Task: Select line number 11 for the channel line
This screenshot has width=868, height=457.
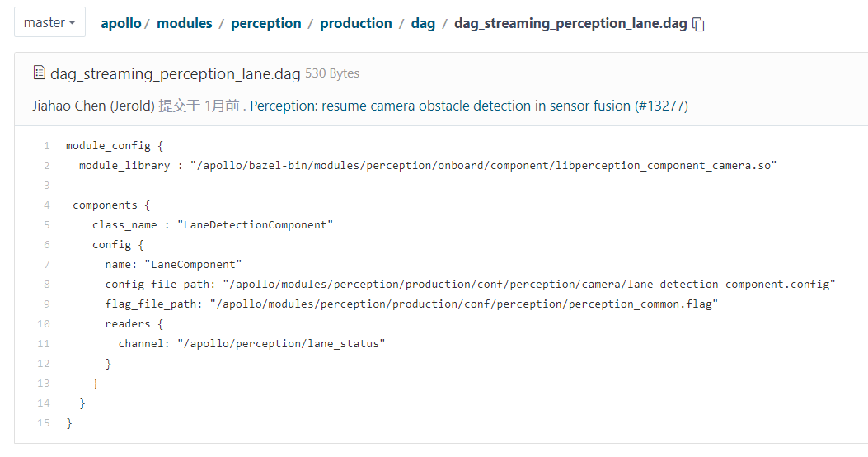Action: click(45, 344)
